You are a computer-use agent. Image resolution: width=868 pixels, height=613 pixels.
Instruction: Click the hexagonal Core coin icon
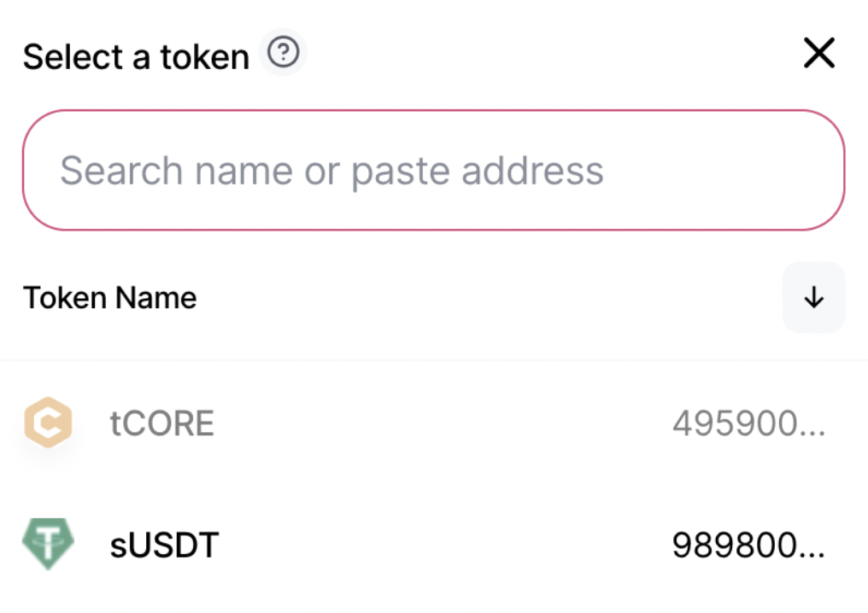pyautogui.click(x=49, y=423)
